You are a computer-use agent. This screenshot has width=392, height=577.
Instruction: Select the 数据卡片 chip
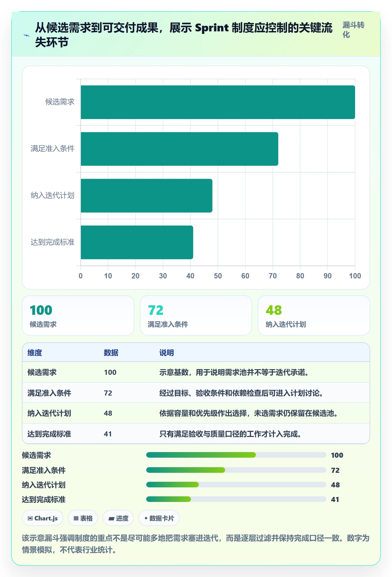(x=159, y=518)
